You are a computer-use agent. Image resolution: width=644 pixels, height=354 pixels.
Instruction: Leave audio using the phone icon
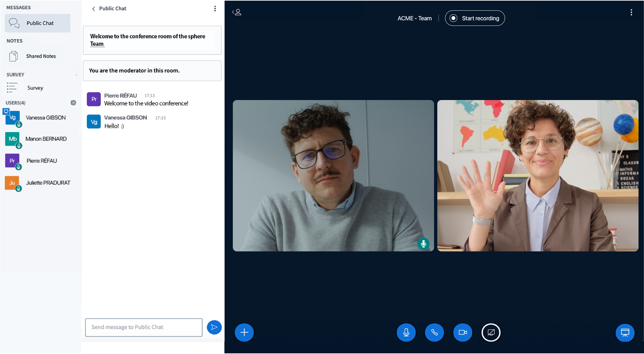pos(434,332)
